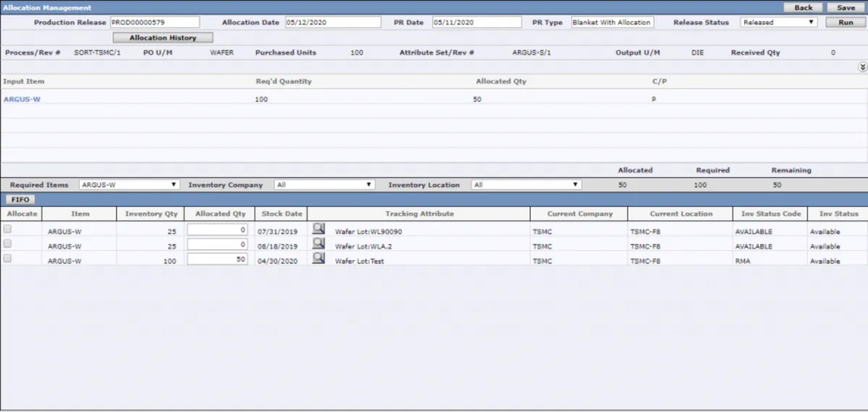Open the Release Status dropdown
Image resolution: width=868 pixels, height=412 pixels.
780,22
